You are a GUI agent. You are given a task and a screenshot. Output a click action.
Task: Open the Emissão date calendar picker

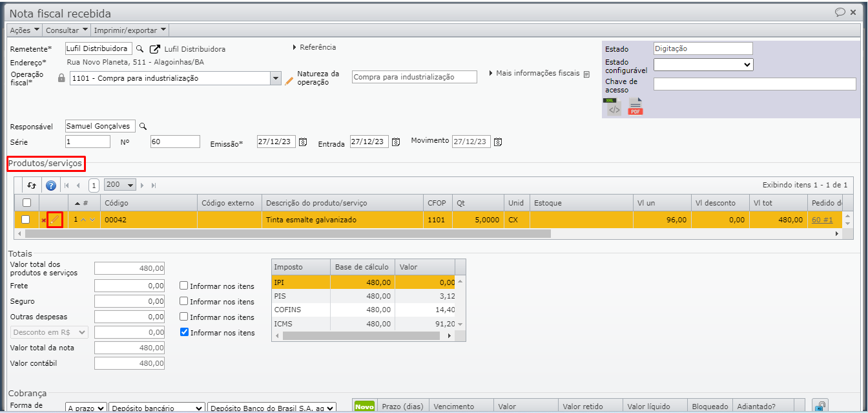tap(302, 142)
